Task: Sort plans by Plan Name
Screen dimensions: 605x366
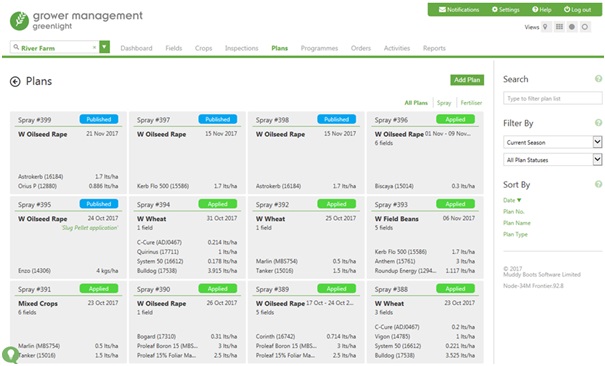Action: [x=517, y=223]
